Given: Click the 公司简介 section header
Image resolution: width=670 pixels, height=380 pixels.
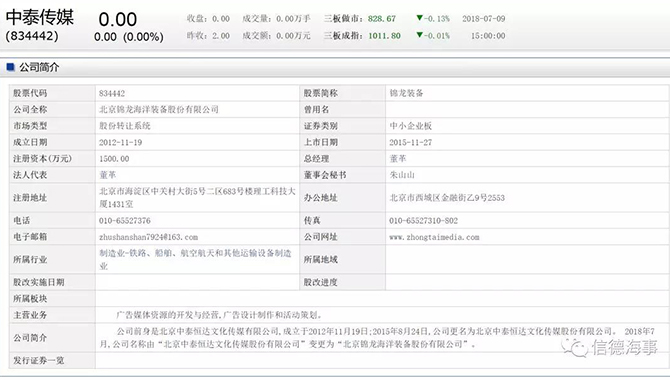Looking at the screenshot, I should pyautogui.click(x=39, y=67).
